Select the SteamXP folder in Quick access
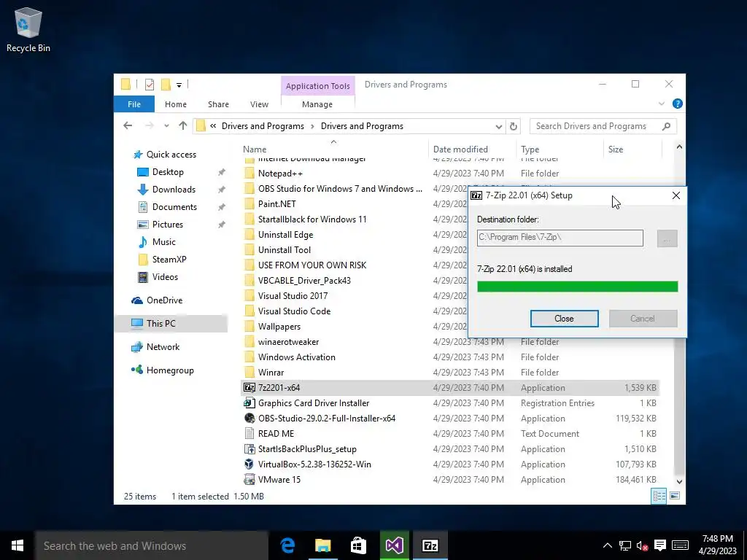The width and height of the screenshot is (747, 560). [x=169, y=260]
